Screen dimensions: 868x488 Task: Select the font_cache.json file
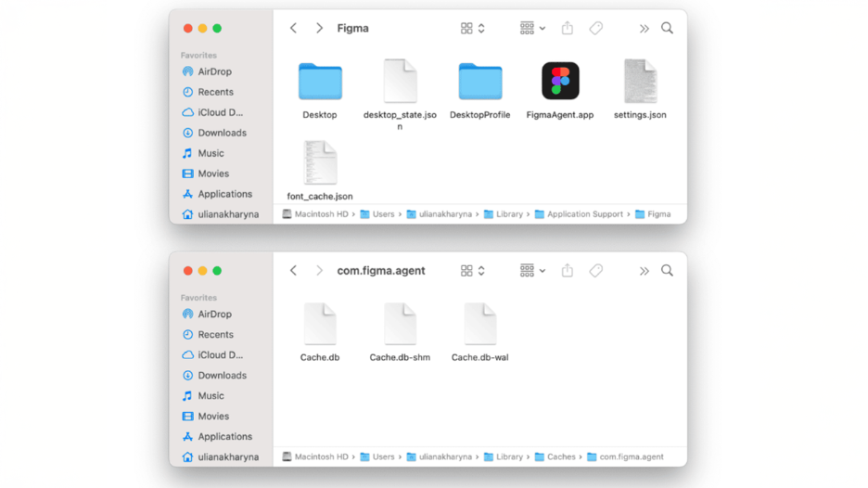point(320,164)
